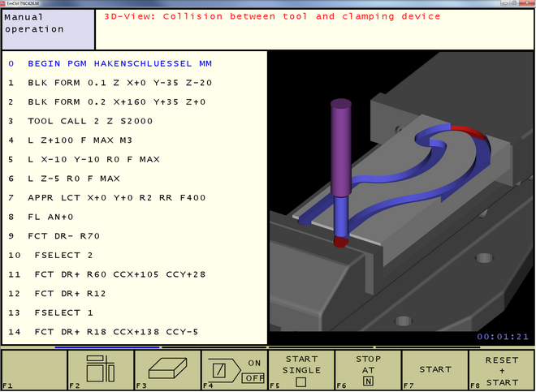Click the red collision tip of the tool
Image resolution: width=536 pixels, height=392 pixels.
pyautogui.click(x=341, y=242)
